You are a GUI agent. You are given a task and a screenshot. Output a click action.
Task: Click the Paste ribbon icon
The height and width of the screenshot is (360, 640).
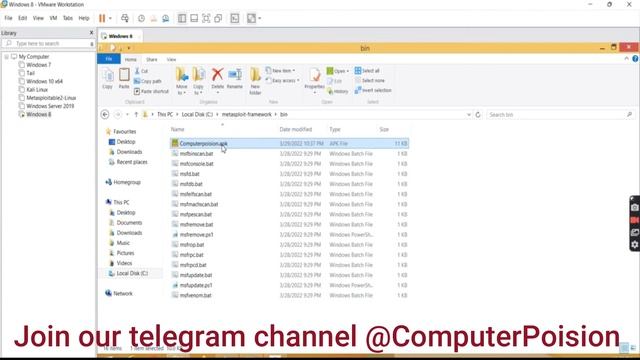click(124, 79)
